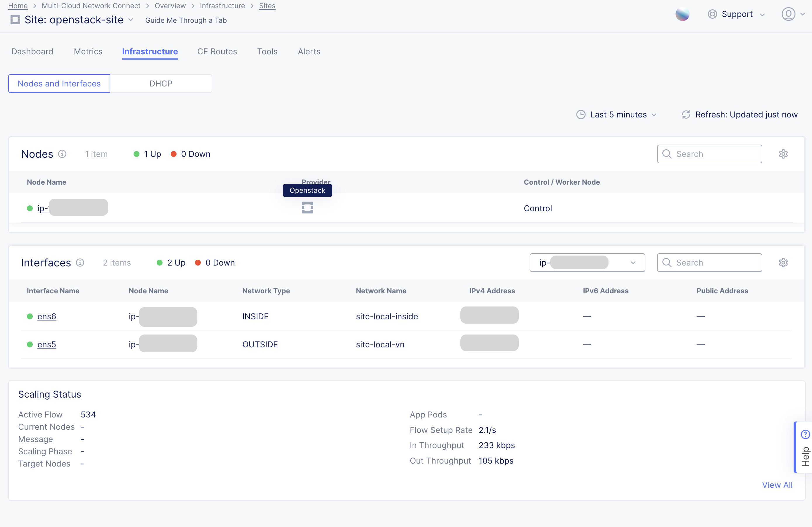Click the Nodes table settings gear
Viewport: 812px width, 527px height.
coord(783,154)
